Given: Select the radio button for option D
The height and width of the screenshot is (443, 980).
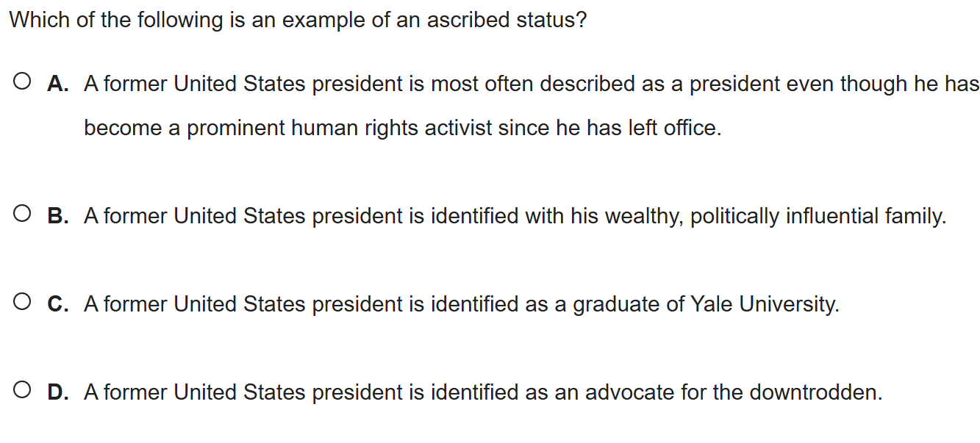Looking at the screenshot, I should pyautogui.click(x=22, y=390).
